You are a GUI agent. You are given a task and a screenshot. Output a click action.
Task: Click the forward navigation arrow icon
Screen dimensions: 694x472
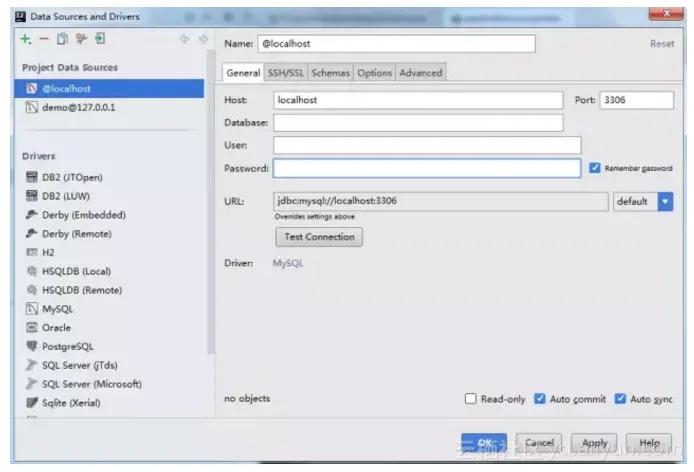203,39
